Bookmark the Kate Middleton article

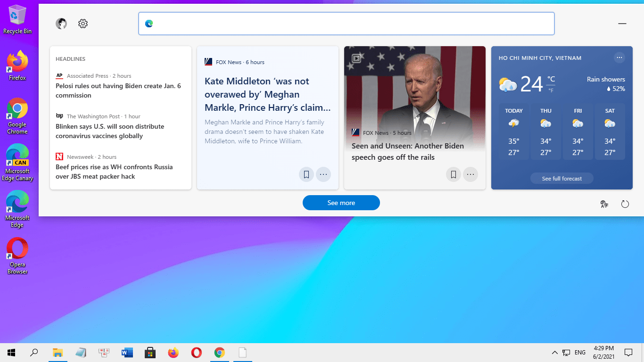point(306,174)
